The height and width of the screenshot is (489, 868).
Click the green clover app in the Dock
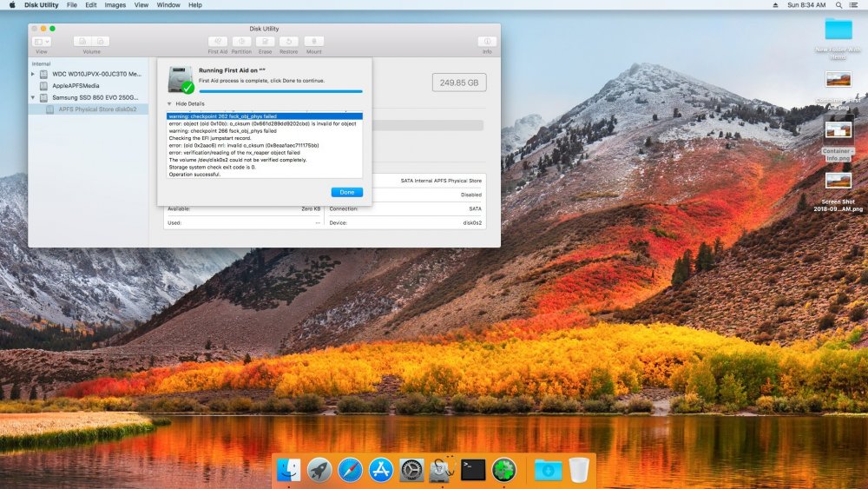503,470
